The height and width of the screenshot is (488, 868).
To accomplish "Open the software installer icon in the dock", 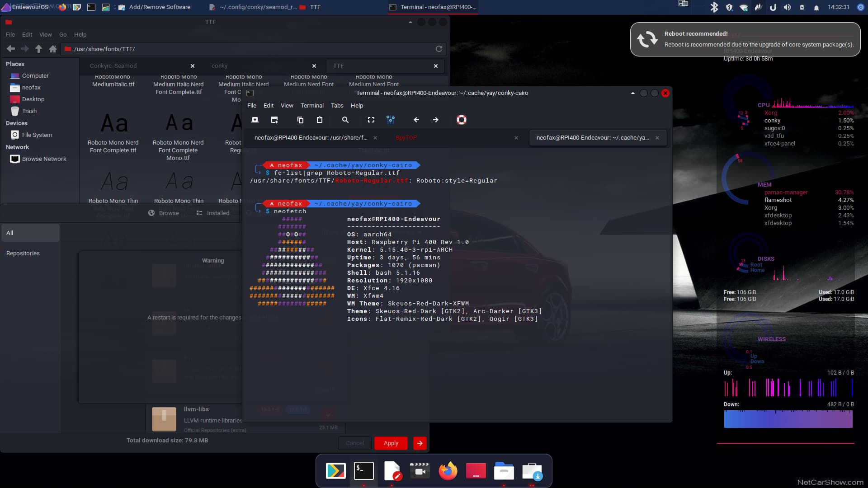I will coord(532,472).
